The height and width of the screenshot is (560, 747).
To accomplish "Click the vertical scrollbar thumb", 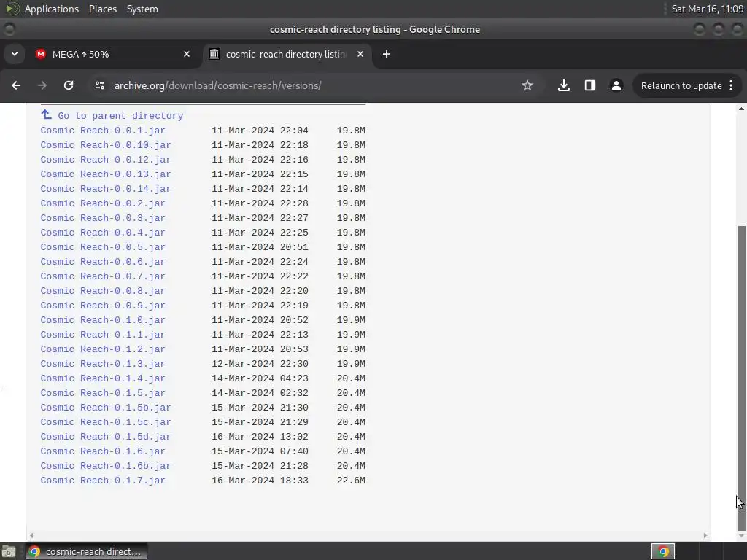I will [741, 378].
